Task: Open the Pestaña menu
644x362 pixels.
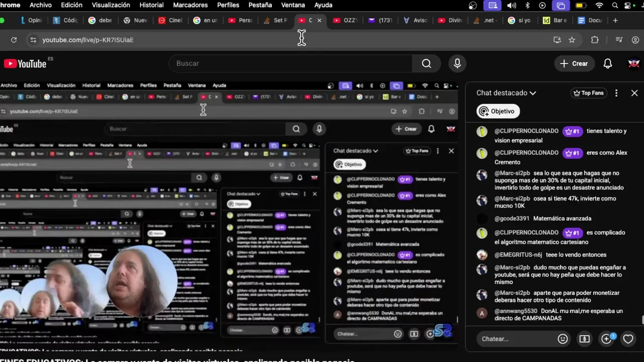Action: pos(260,5)
